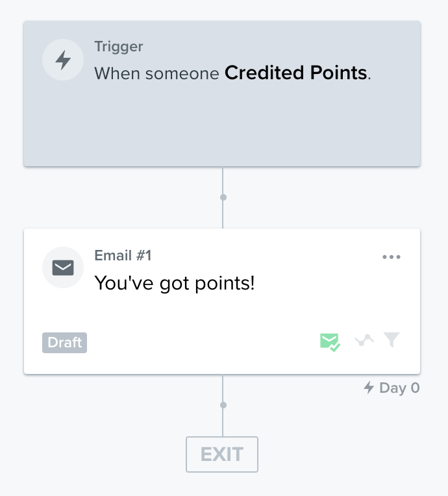The image size is (448, 496).
Task: Select the Email #1 card body
Action: [222, 301]
